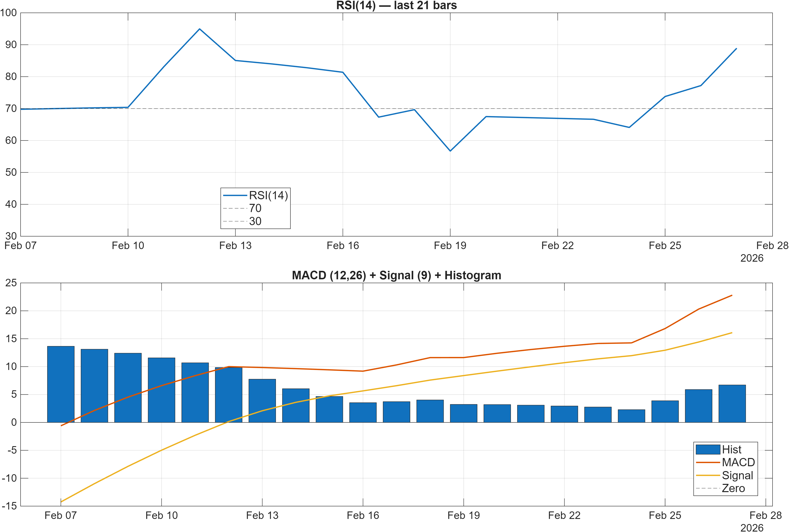
Task: Click the y-axis tick '15' on the MACD chart
Action: click(x=11, y=339)
